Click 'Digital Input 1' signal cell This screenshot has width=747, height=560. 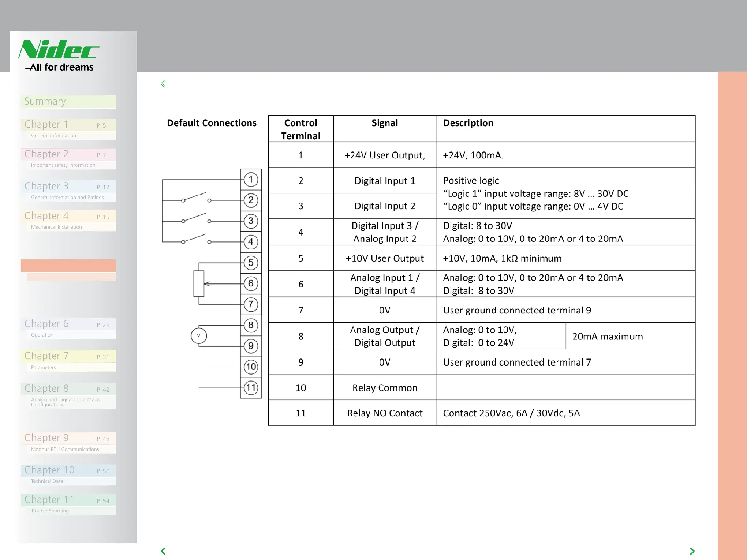click(385, 181)
